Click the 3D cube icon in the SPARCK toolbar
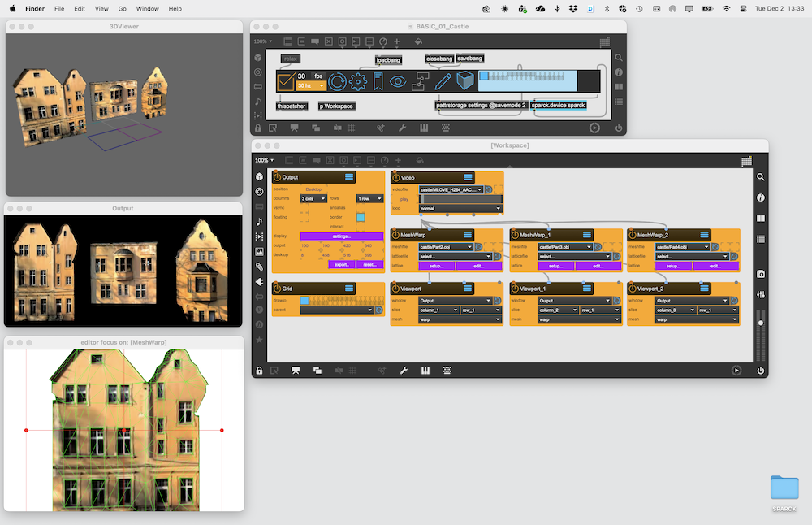The width and height of the screenshot is (812, 525). (464, 80)
